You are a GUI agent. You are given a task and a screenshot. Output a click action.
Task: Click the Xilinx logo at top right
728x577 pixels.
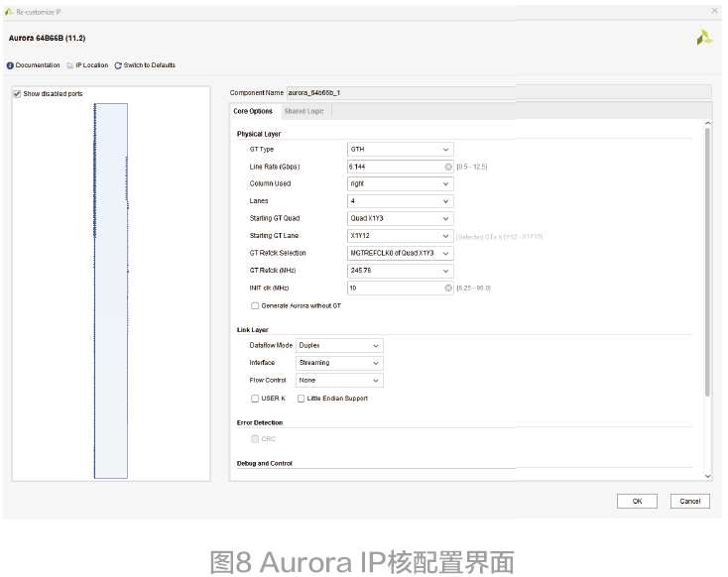tap(704, 38)
